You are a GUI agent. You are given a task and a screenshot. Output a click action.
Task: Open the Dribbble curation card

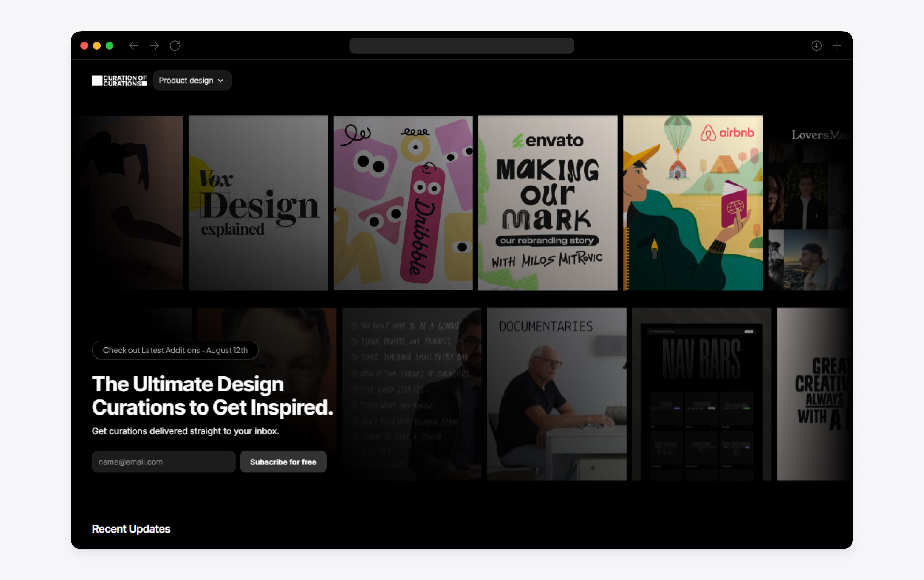click(x=403, y=203)
